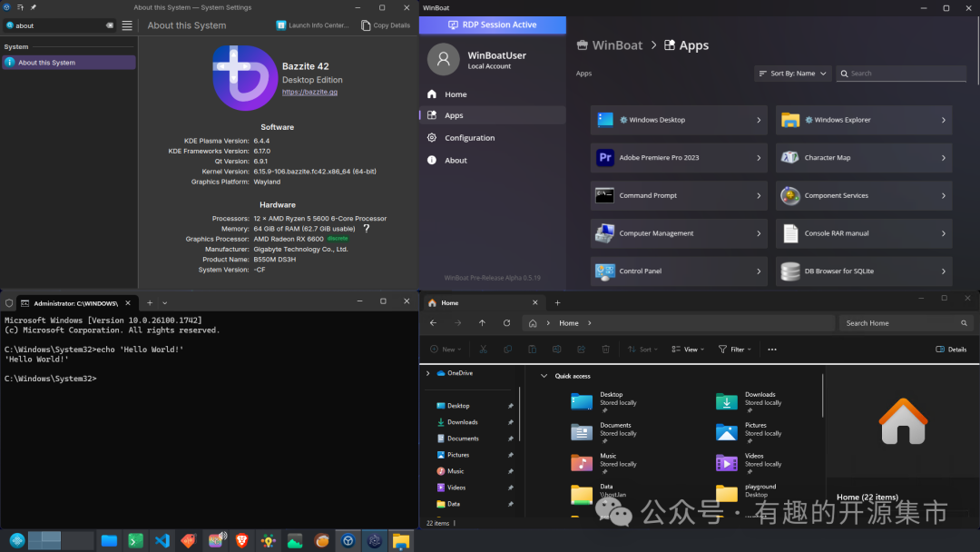
Task: Click the refresh icon in File Explorer
Action: (x=506, y=323)
